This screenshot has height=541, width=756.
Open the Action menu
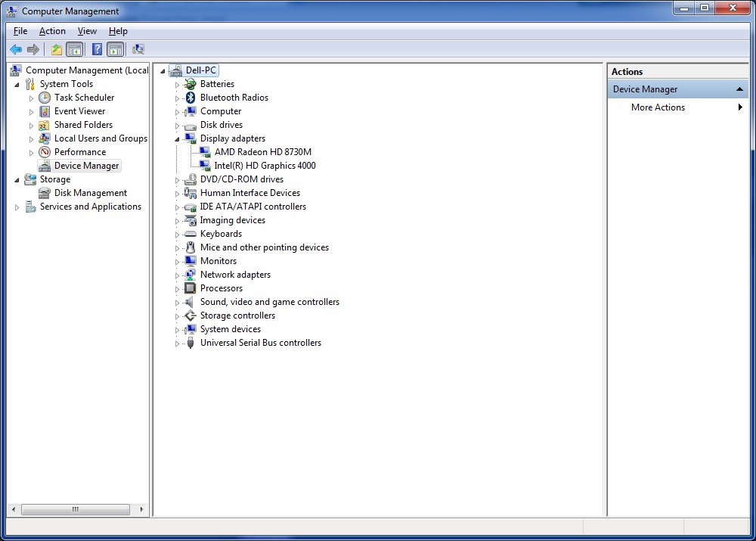(x=52, y=31)
